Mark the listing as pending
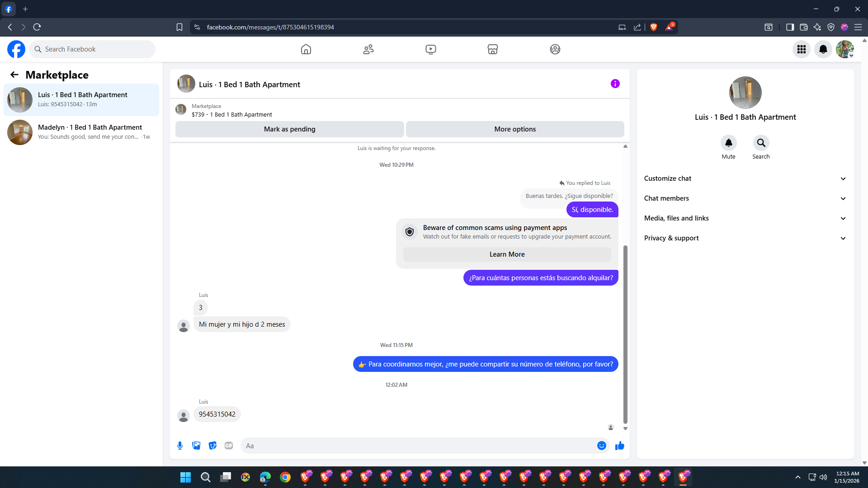Viewport: 868px width, 488px height. point(289,129)
